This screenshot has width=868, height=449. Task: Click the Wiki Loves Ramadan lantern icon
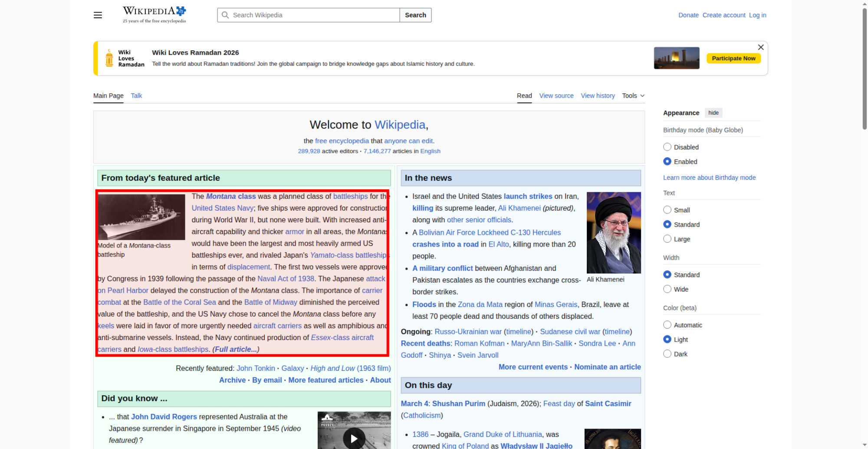click(x=109, y=58)
